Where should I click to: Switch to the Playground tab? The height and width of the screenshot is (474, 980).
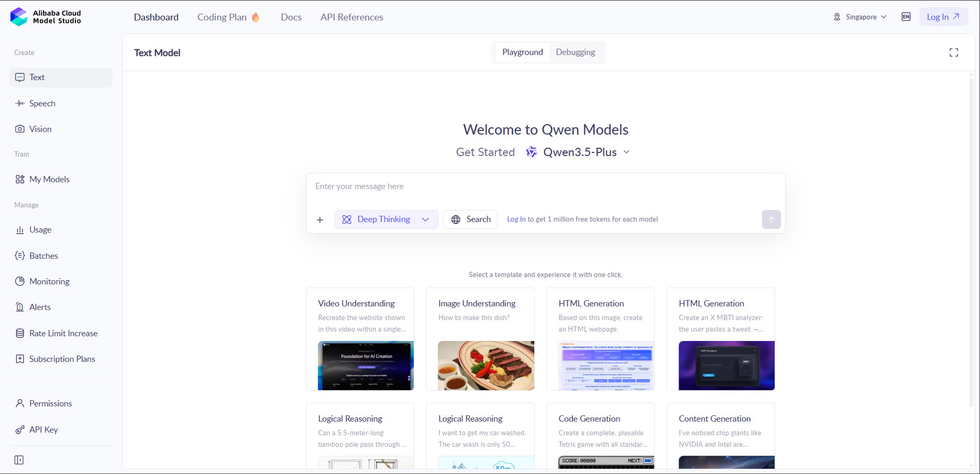pyautogui.click(x=522, y=52)
